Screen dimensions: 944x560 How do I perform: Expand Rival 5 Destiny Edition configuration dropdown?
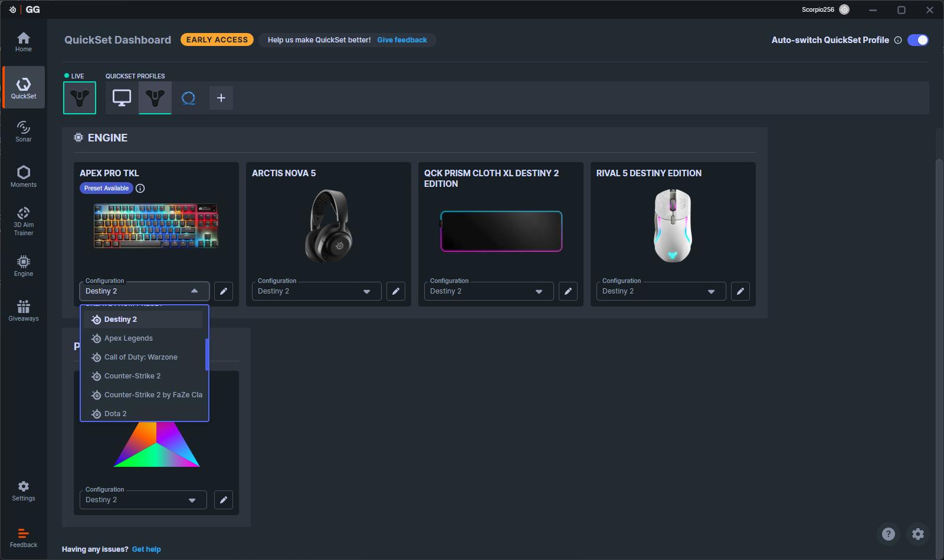click(711, 291)
